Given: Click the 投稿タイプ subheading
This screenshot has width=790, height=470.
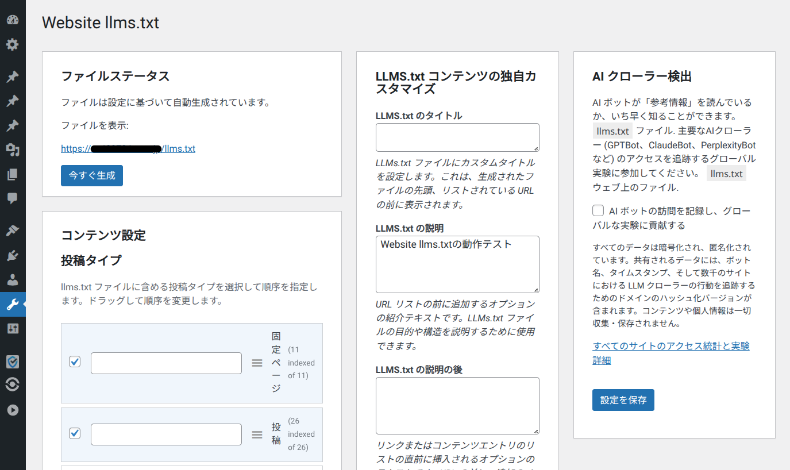Looking at the screenshot, I should (91, 260).
